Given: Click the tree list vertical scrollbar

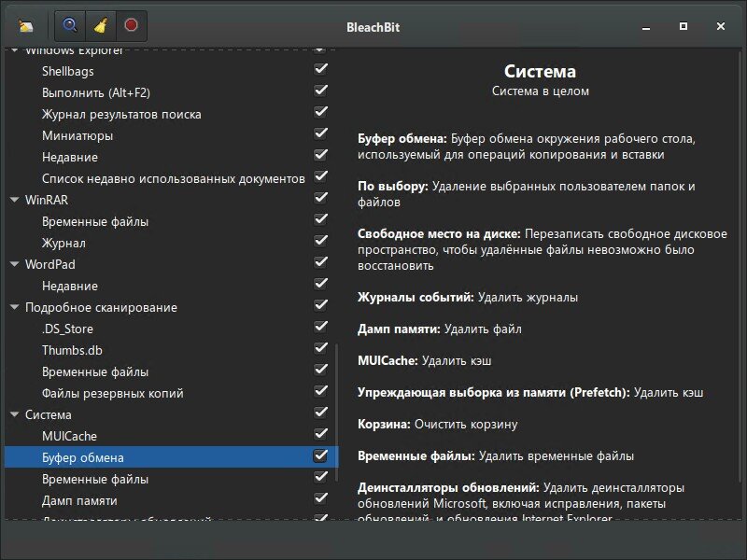Looking at the screenshot, I should coord(337,412).
